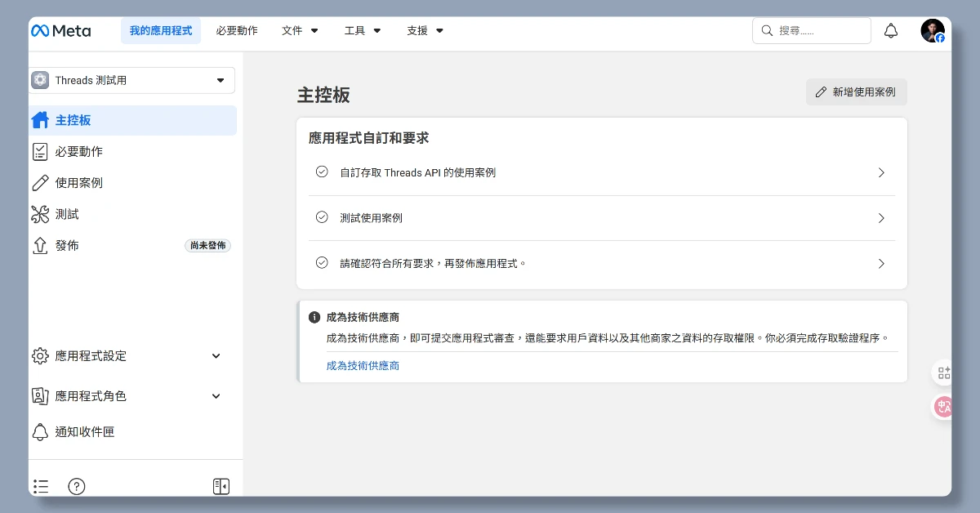The height and width of the screenshot is (513, 980).
Task: Click the pink translate floating icon
Action: pos(944,407)
